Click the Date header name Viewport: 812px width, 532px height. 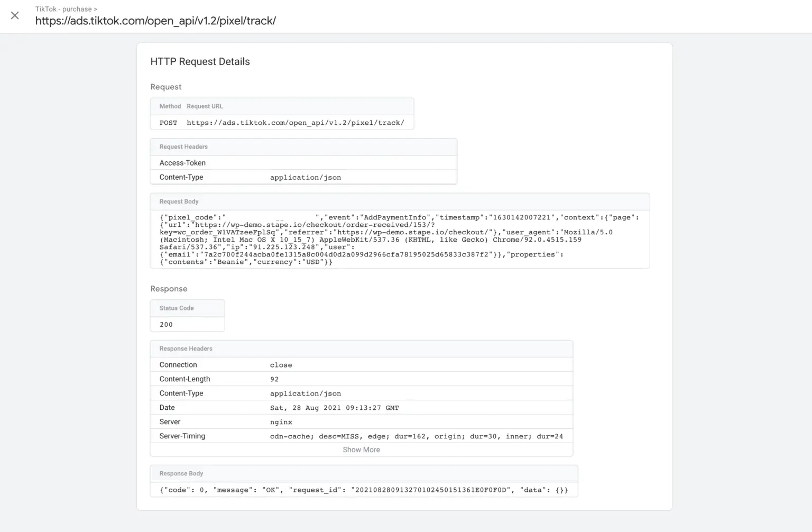167,408
